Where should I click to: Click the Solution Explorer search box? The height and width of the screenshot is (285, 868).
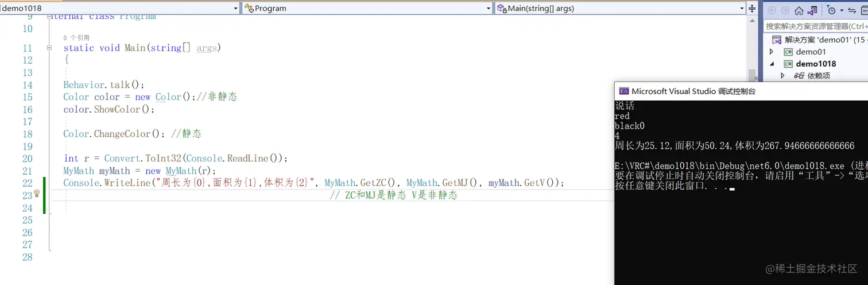pyautogui.click(x=816, y=26)
